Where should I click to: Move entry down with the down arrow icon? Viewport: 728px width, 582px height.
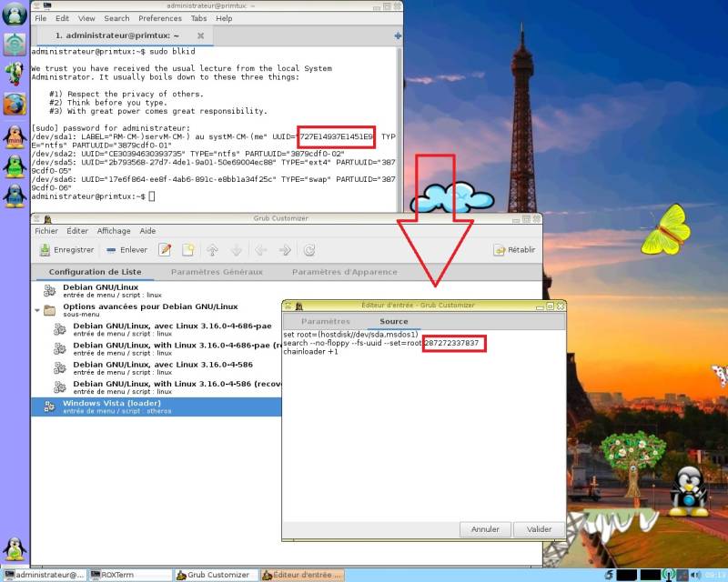click(237, 251)
